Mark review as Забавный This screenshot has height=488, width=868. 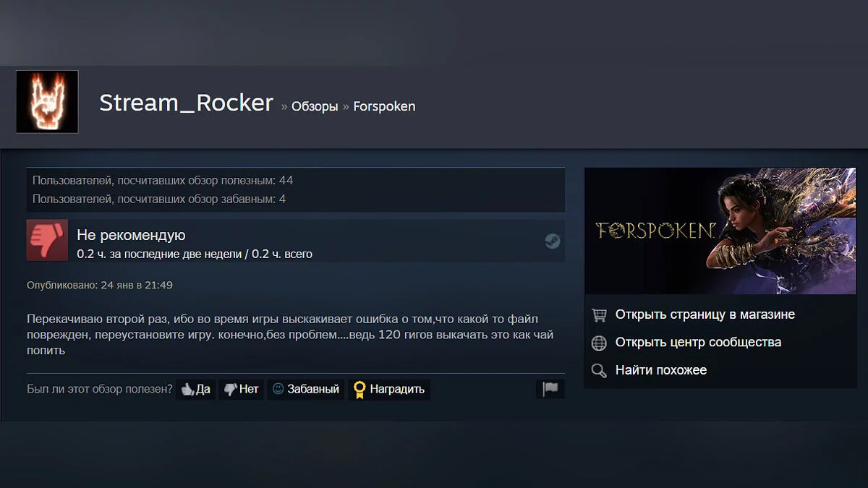point(306,389)
